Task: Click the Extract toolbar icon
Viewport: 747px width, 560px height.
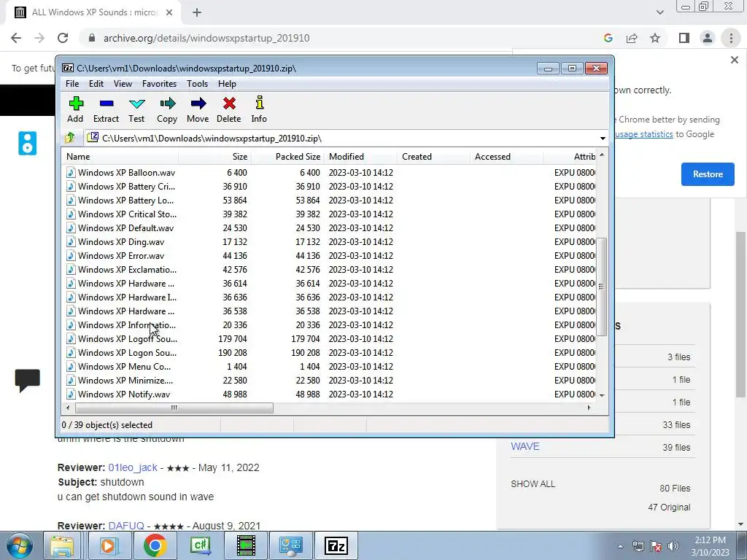Action: coord(106,110)
